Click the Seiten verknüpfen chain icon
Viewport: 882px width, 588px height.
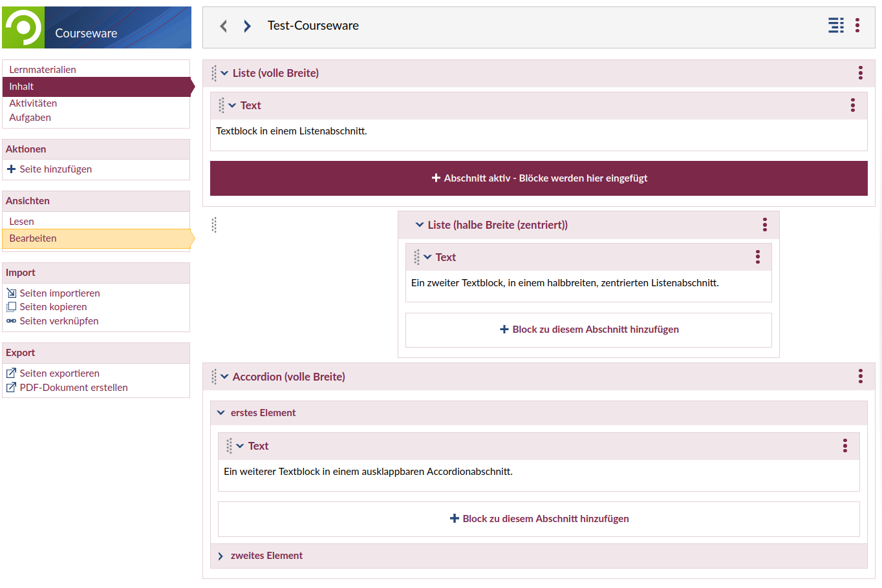coord(11,321)
